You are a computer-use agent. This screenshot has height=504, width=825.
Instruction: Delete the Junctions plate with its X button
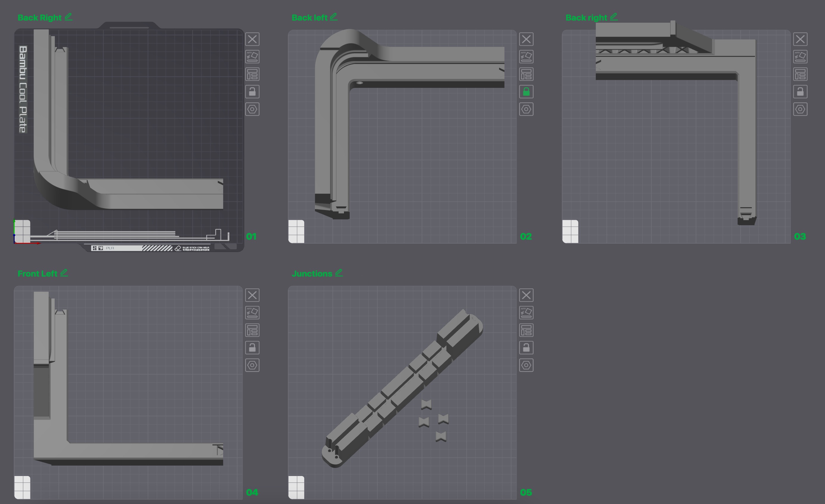(526, 295)
